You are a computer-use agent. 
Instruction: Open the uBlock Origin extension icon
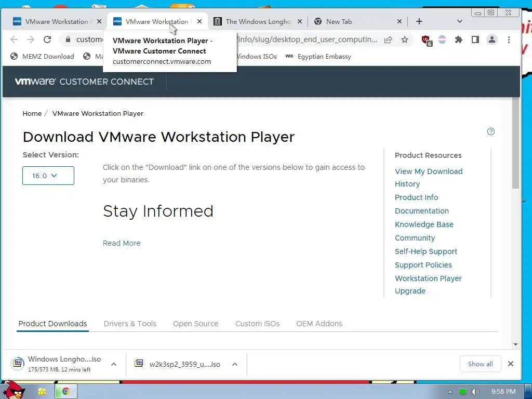point(427,41)
